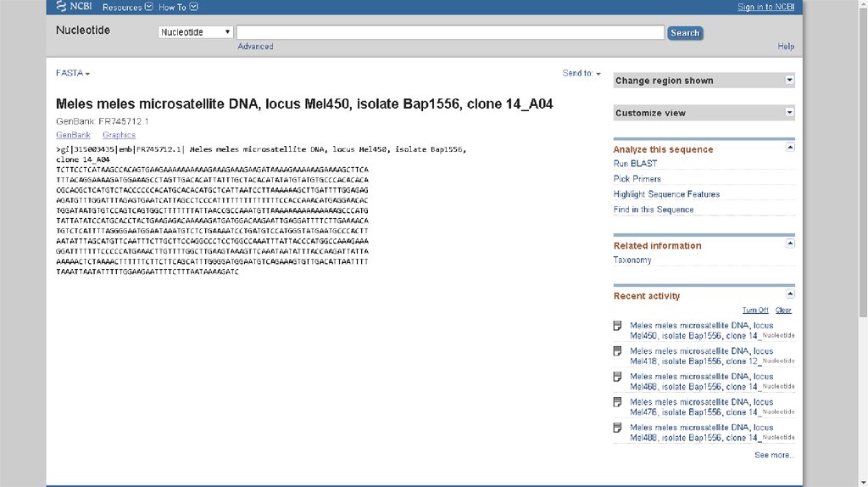The image size is (868, 487).
Task: Turn Off recent activity tracking
Action: click(x=755, y=311)
